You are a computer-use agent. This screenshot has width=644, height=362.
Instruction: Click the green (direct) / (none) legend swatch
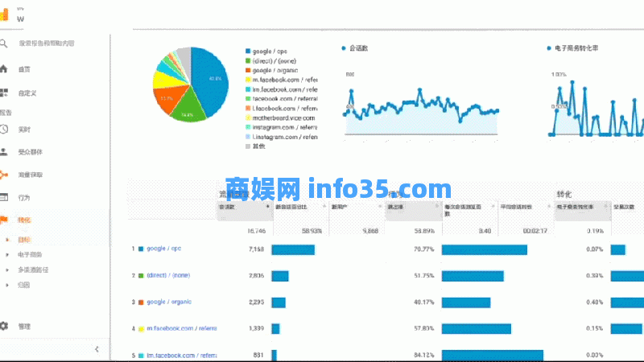click(248, 61)
